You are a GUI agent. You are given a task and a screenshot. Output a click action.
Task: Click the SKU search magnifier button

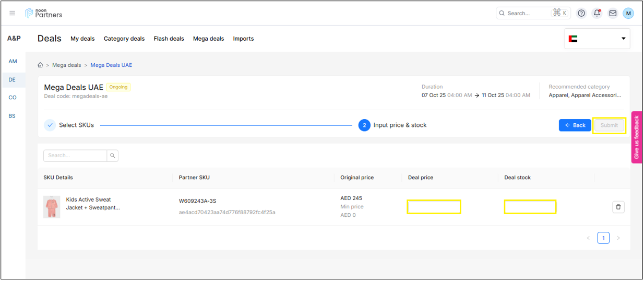coord(112,156)
